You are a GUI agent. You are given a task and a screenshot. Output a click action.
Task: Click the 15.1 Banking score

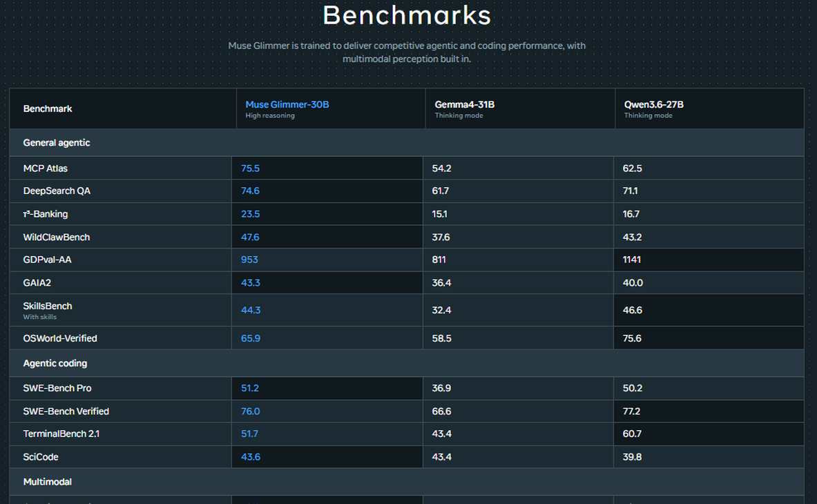click(439, 214)
